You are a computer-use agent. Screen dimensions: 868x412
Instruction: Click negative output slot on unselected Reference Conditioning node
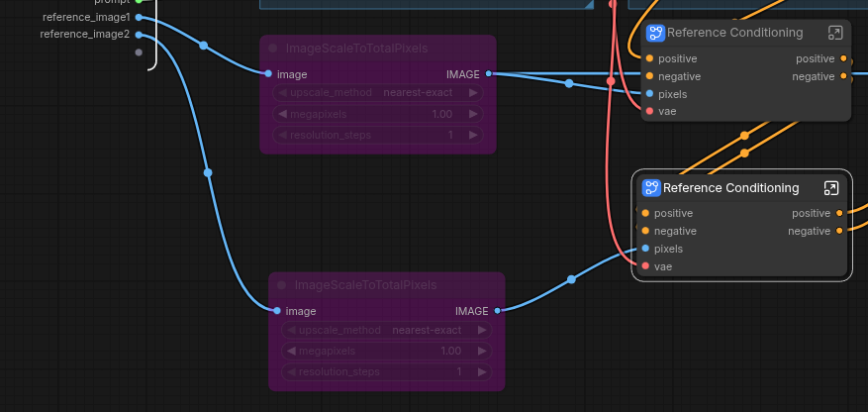tap(843, 76)
